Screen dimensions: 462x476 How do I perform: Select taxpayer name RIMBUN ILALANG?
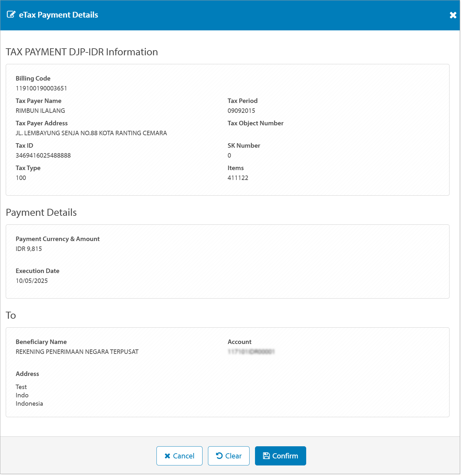(40, 111)
